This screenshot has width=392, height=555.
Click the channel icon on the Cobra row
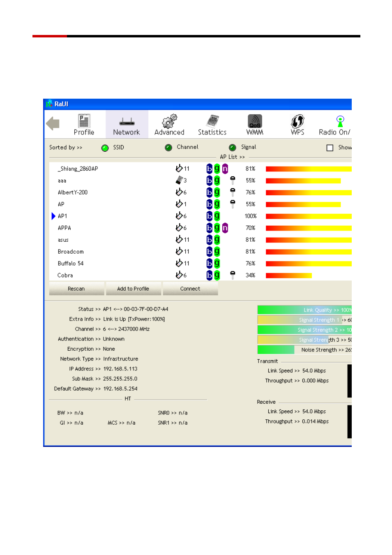(x=179, y=275)
